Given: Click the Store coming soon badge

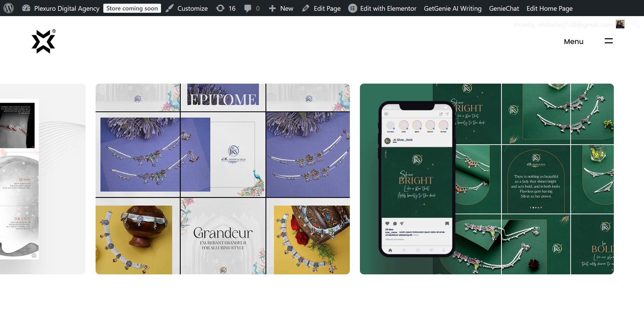Looking at the screenshot, I should pyautogui.click(x=132, y=8).
